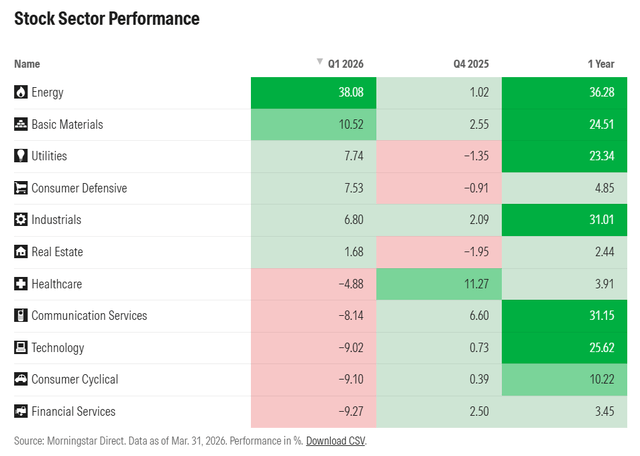Click the Consumer Cyclical car icon
Screen dimensions: 640x456
21,380
